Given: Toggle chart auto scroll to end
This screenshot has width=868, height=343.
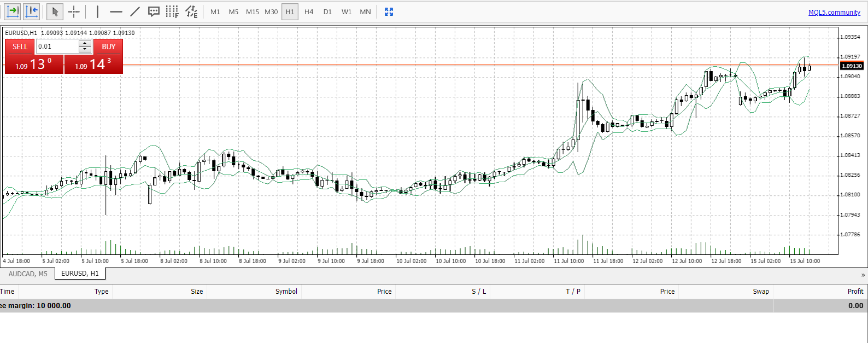Looking at the screenshot, I should tap(13, 11).
